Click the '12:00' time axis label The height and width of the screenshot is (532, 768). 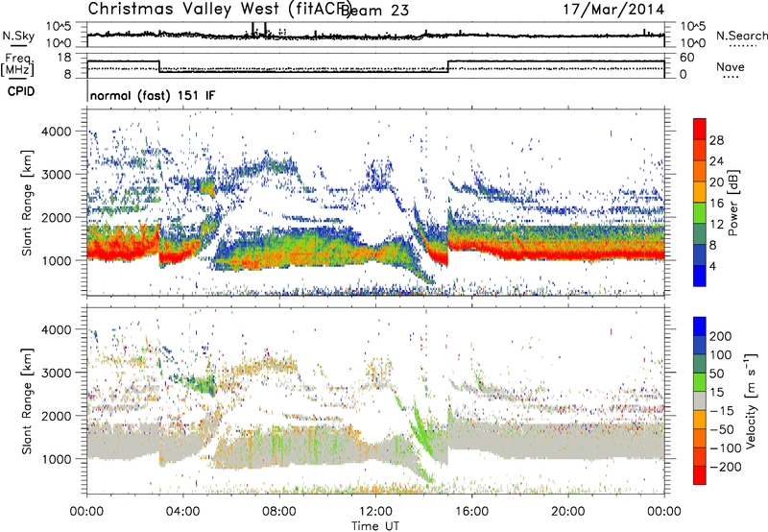point(375,512)
